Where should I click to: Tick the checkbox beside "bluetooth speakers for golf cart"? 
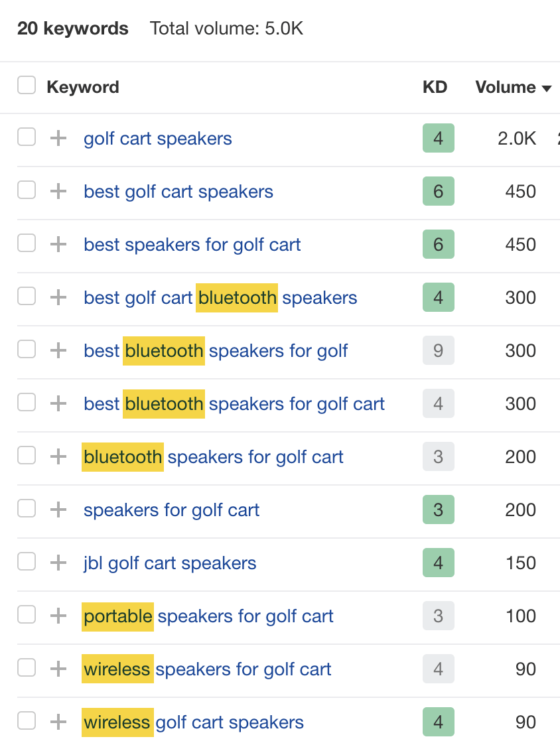pyautogui.click(x=27, y=456)
